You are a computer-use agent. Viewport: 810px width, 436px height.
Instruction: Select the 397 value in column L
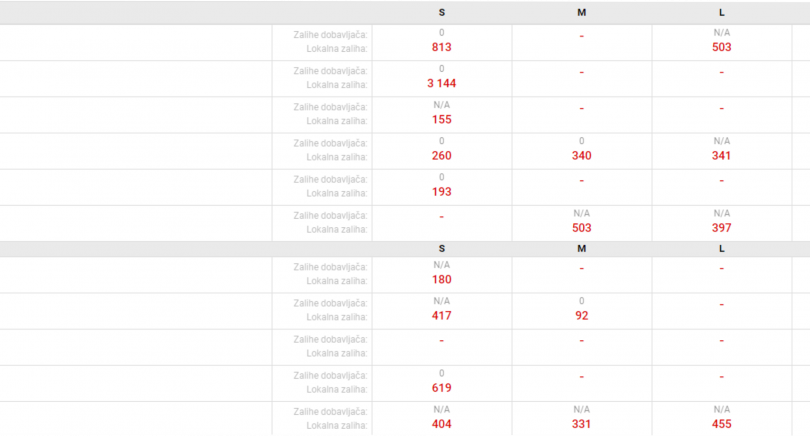point(722,228)
